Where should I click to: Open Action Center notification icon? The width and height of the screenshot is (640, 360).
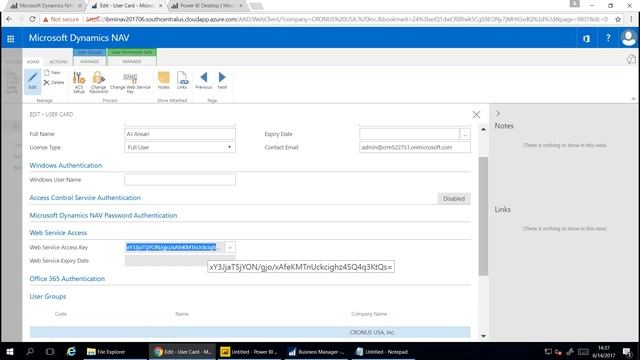pos(627,351)
